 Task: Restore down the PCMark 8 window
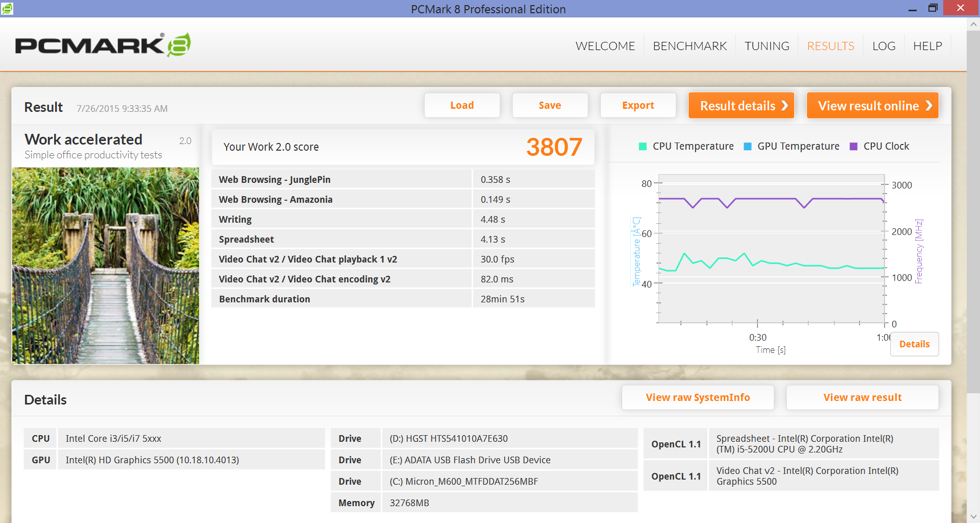(x=933, y=8)
